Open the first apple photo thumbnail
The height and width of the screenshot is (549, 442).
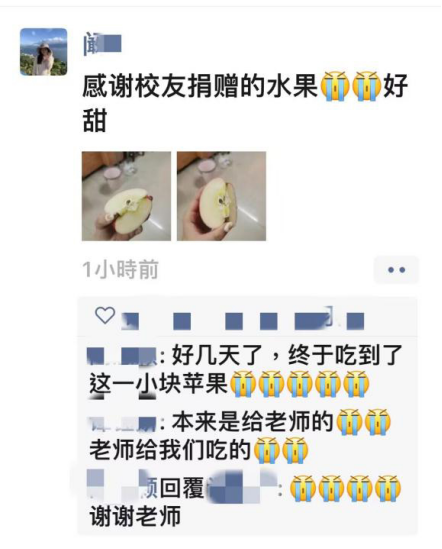126,196
